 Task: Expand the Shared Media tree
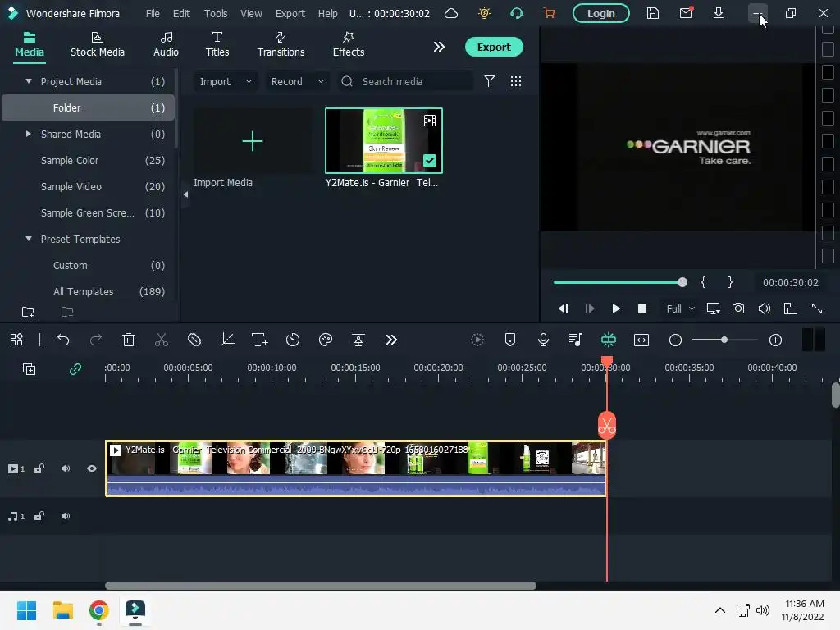click(x=29, y=134)
